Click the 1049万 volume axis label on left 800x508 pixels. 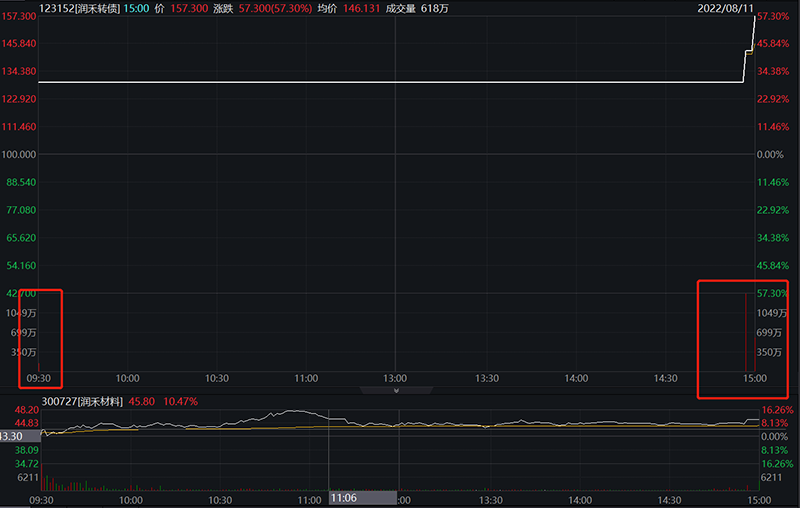[24, 313]
